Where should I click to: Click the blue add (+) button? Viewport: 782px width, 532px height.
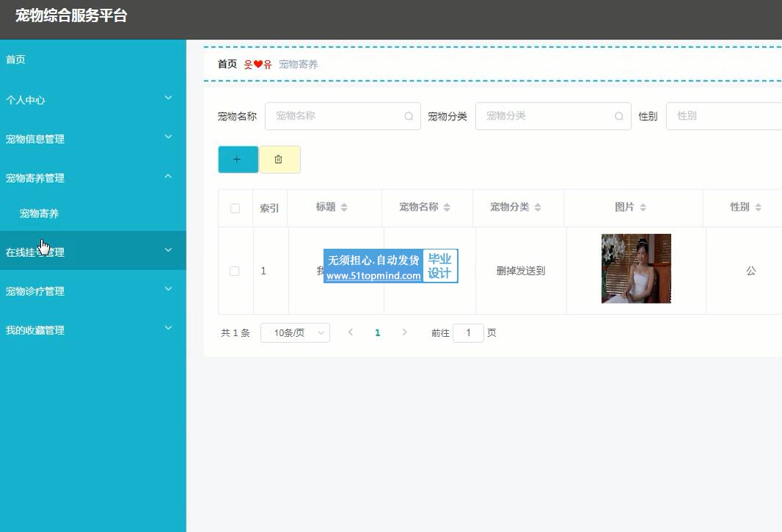coord(238,159)
